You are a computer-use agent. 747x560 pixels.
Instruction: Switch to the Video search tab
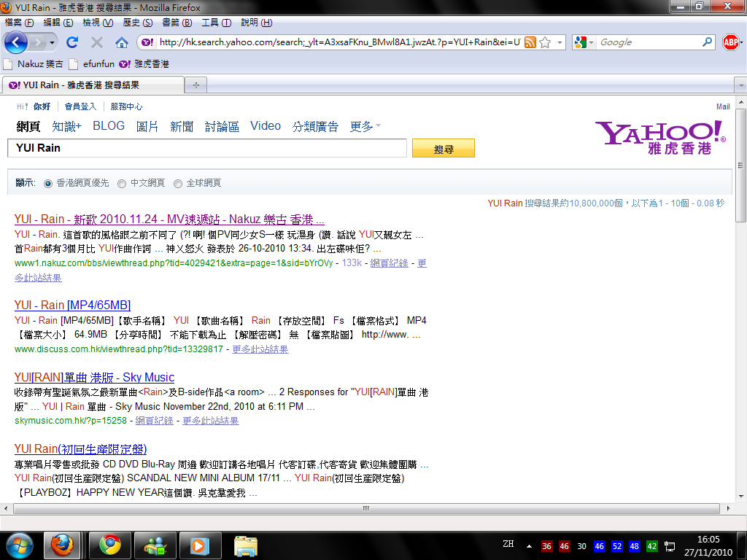pyautogui.click(x=266, y=125)
